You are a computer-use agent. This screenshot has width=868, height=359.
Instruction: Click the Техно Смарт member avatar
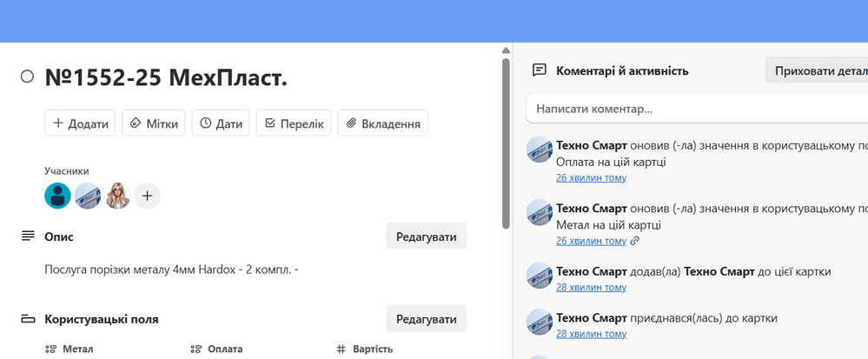click(88, 196)
